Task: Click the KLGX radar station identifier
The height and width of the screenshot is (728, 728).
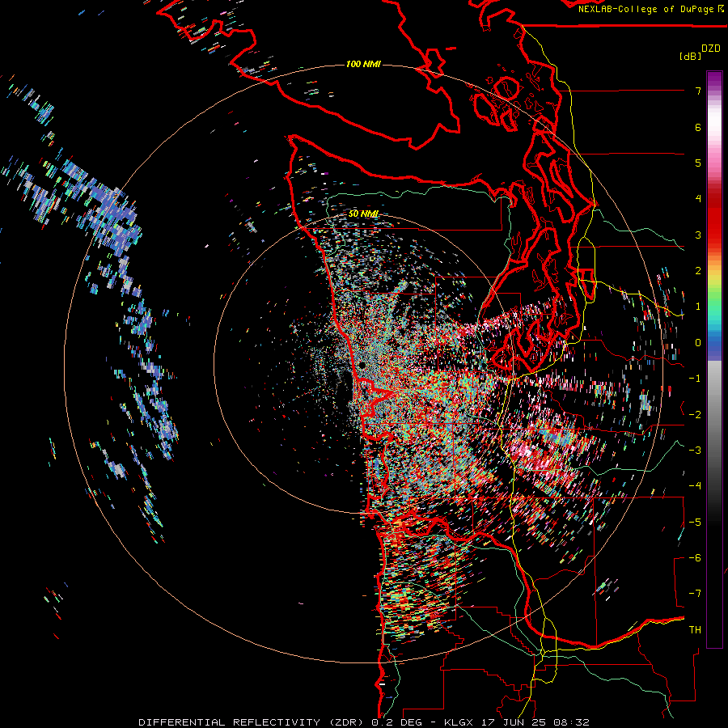Action: 459,722
